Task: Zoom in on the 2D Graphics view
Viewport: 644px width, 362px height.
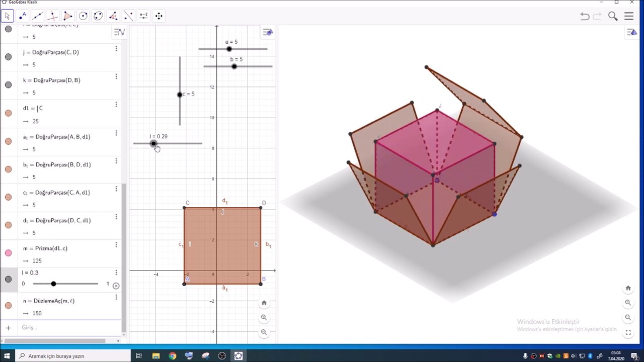Action: [264, 317]
